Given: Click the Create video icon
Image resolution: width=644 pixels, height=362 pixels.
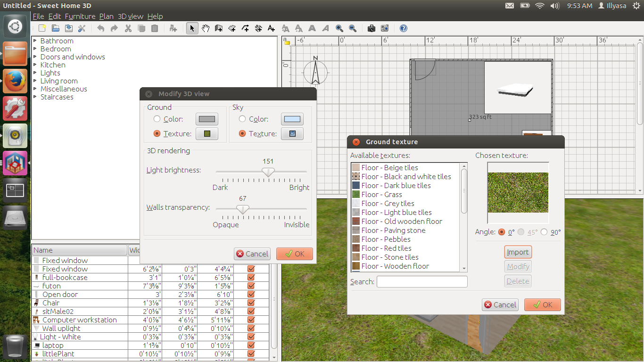Looking at the screenshot, I should (385, 28).
